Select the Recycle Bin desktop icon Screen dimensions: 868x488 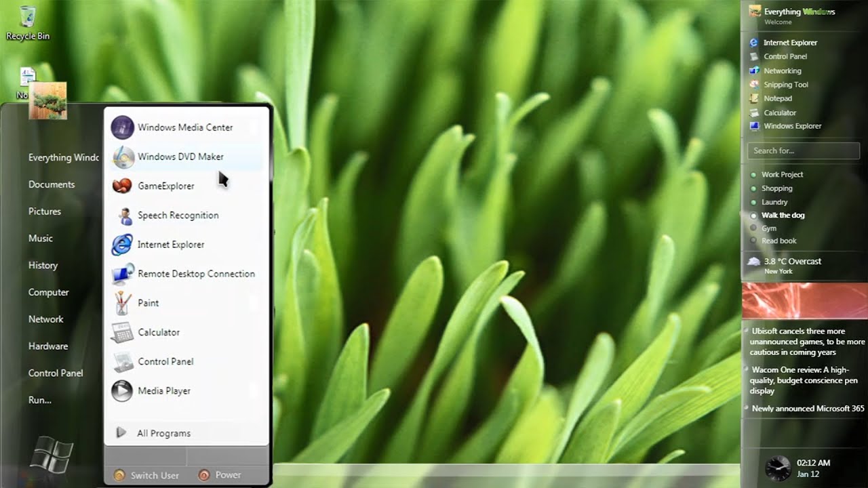coord(28,23)
